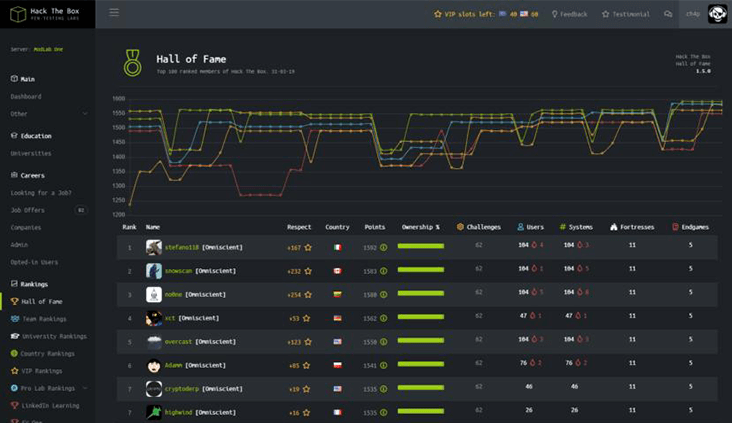Open snowscan profile link
The image size is (732, 423).
coord(178,271)
